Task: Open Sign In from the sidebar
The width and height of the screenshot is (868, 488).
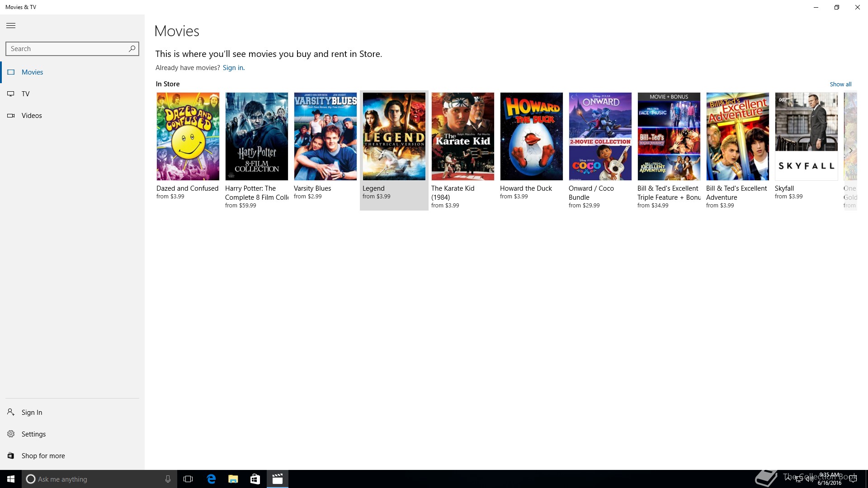Action: point(72,412)
